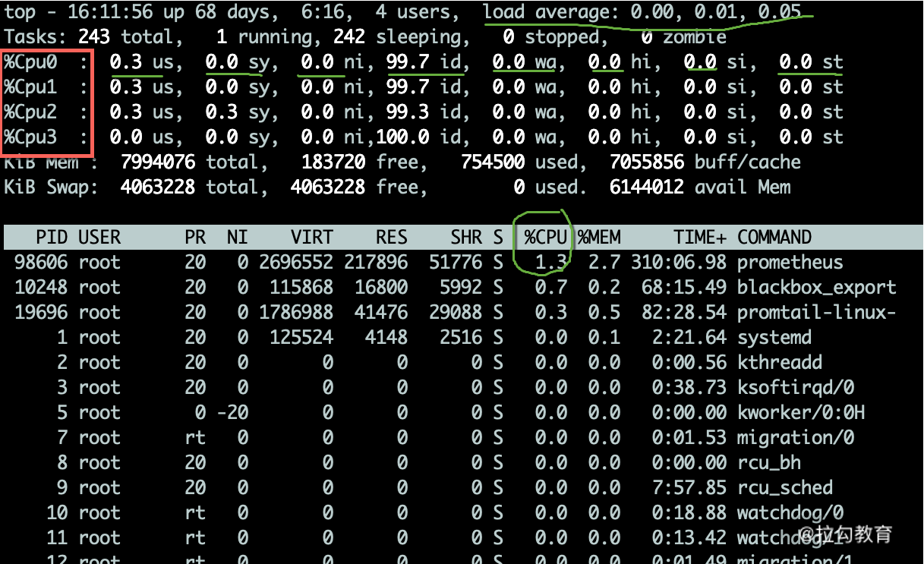The height and width of the screenshot is (564, 924).
Task: Click the ksoftirqd/0 process name
Action: [795, 388]
